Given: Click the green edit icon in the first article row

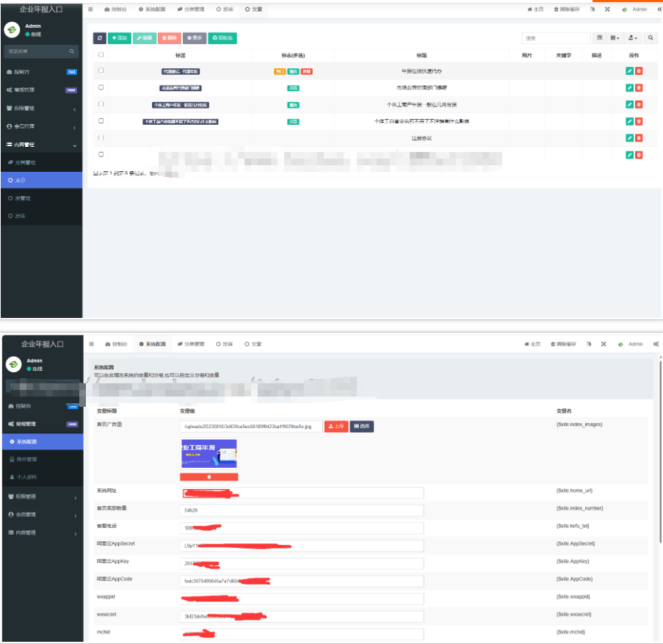Looking at the screenshot, I should [629, 71].
